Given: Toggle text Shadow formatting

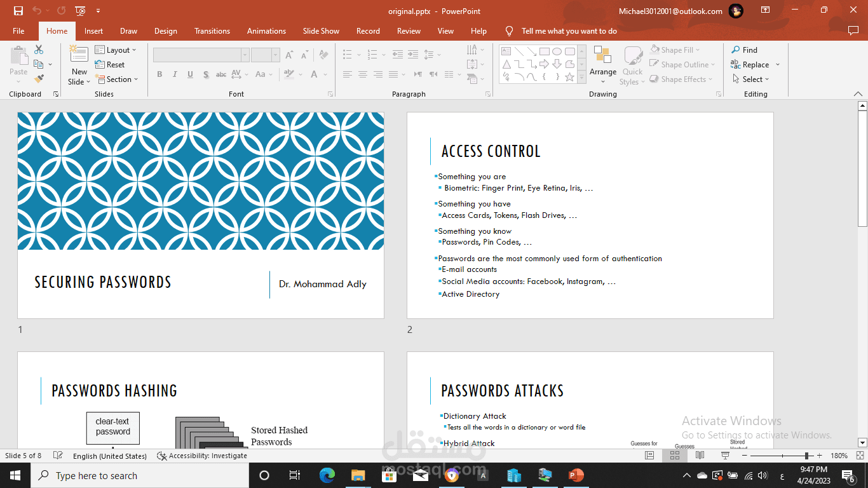Looking at the screenshot, I should coord(206,74).
